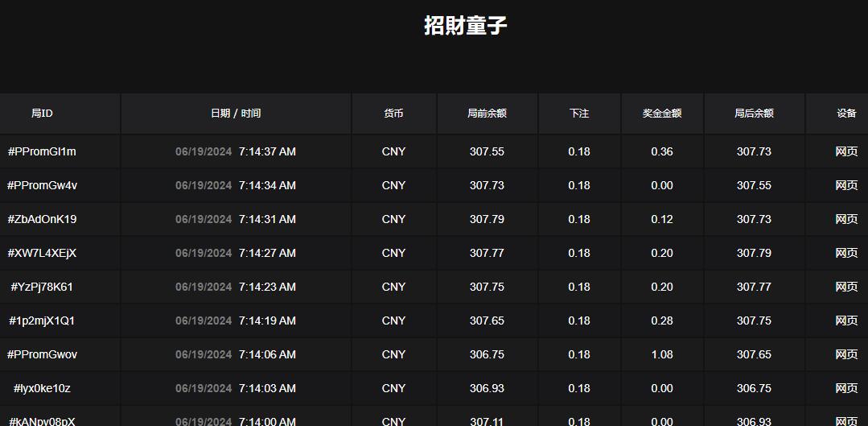868x426 pixels.
Task: Open round #PPromGw4v
Action: click(x=42, y=185)
